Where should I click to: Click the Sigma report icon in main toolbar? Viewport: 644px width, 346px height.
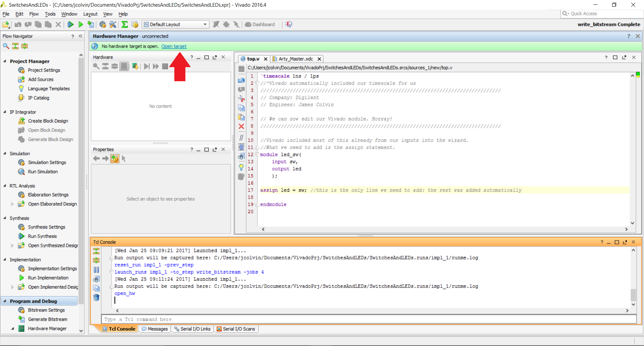click(x=125, y=24)
